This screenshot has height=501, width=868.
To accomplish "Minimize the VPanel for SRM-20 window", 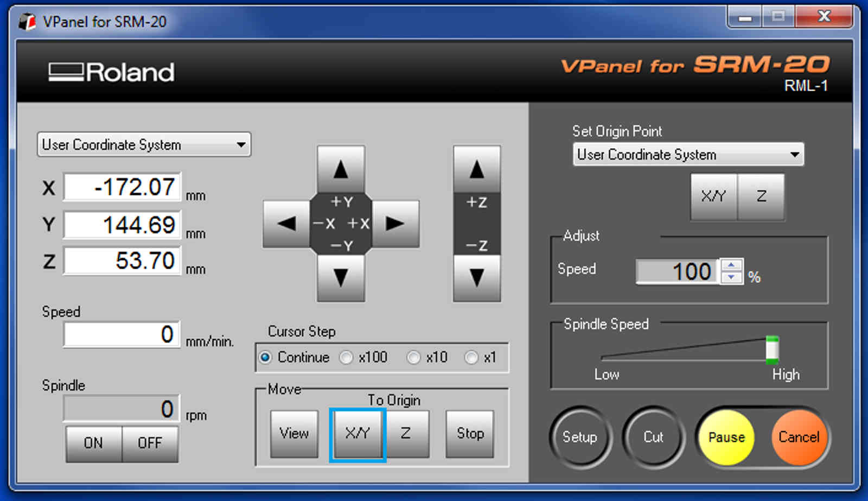I will pos(745,17).
